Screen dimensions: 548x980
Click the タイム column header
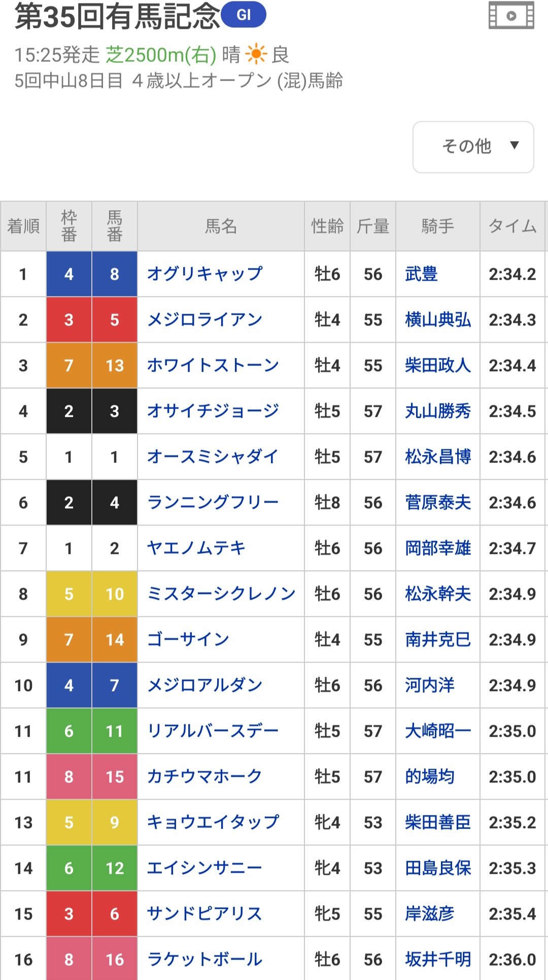pos(512,226)
